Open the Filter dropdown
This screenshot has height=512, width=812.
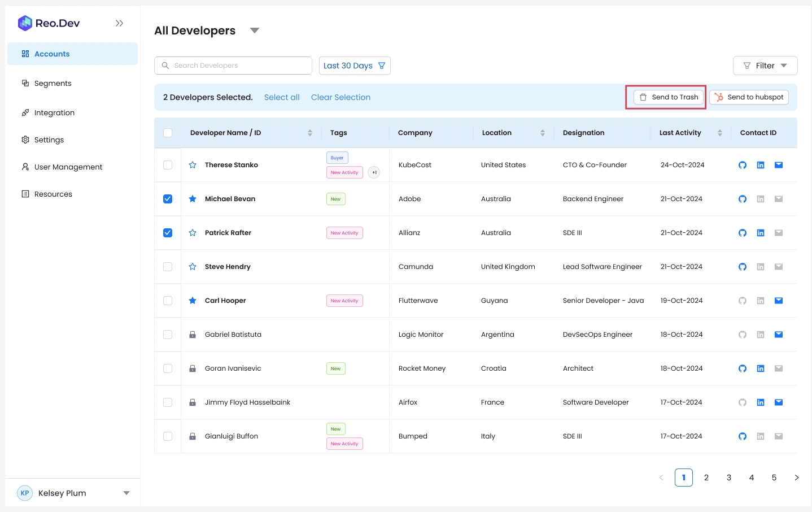[765, 66]
